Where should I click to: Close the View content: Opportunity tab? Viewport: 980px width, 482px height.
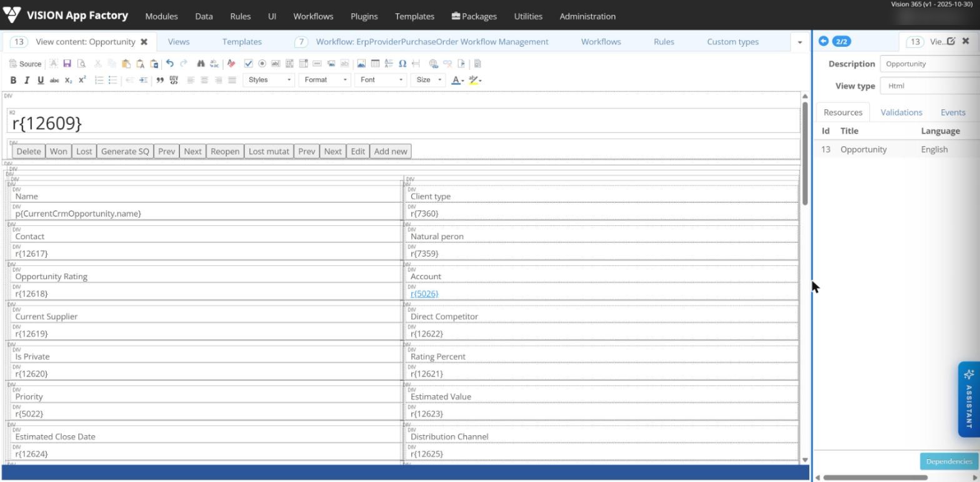pos(144,42)
